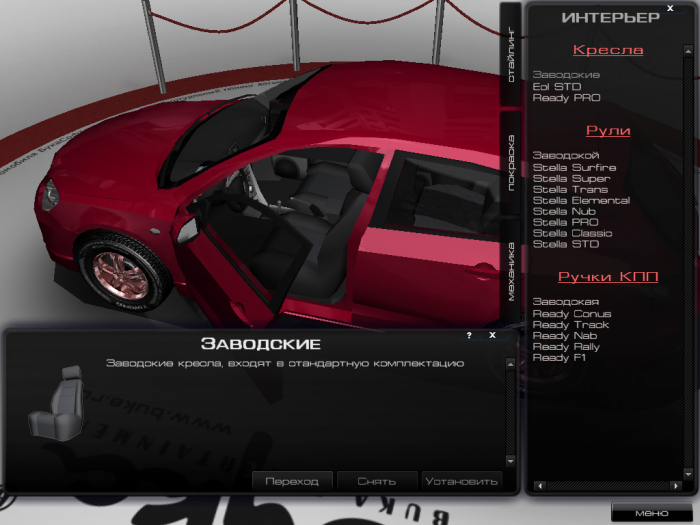Click the Ручки КПП category heading
Viewport: 700px width, 525px height.
pyautogui.click(x=608, y=276)
